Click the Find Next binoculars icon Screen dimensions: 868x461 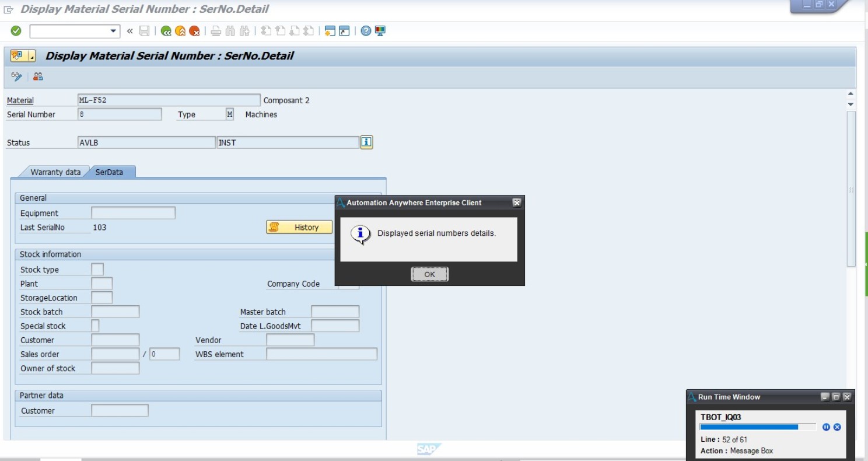pyautogui.click(x=244, y=31)
